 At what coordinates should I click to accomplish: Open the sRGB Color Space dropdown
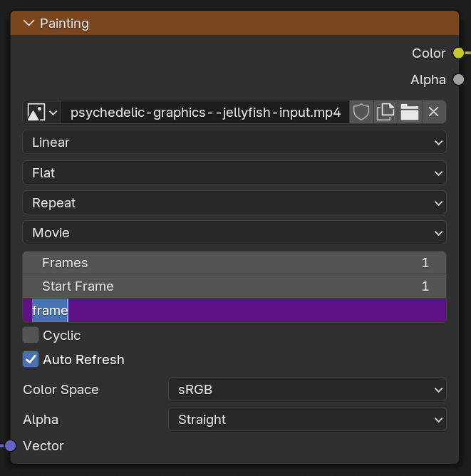pyautogui.click(x=307, y=389)
